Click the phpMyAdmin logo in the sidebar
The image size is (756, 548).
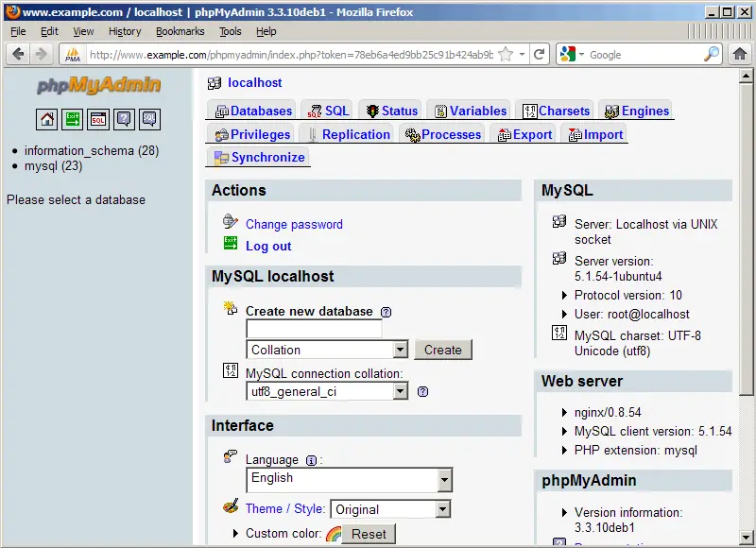pos(99,85)
